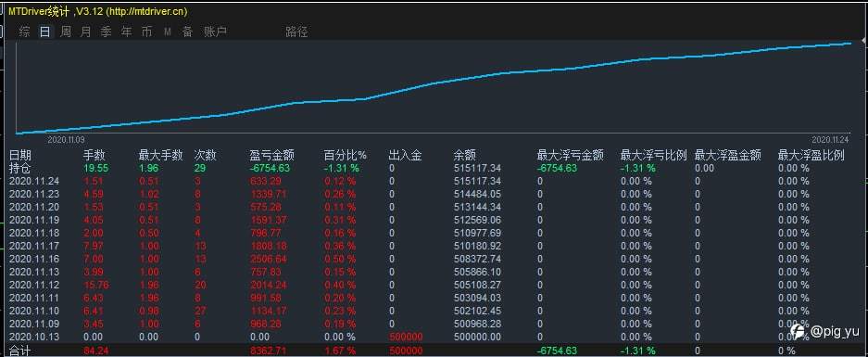Click the http://mtdriver.cn link in title

146,12
